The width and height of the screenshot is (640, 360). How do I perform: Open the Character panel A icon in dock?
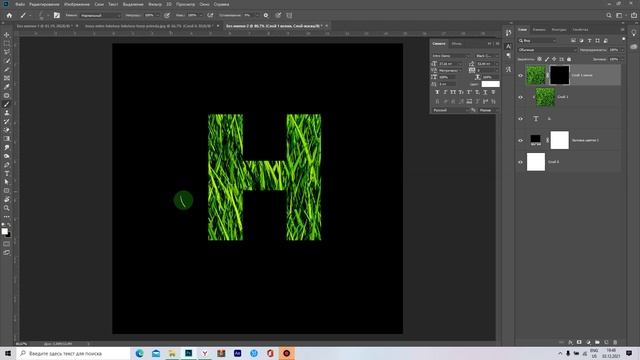click(x=508, y=47)
